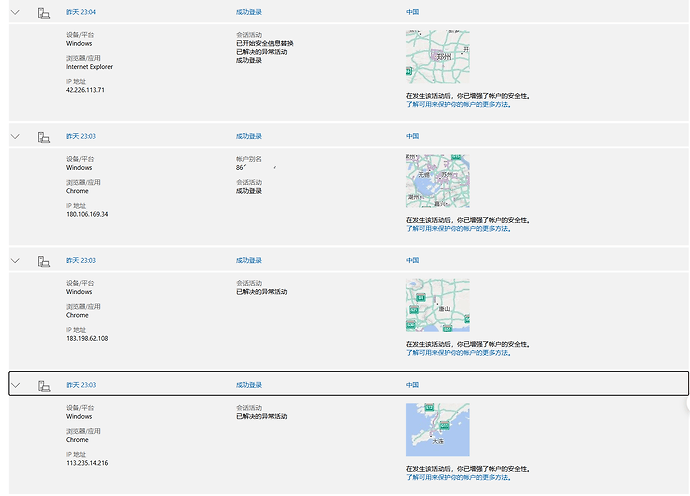Click 已解决的异常活动 beside the Dalian map

pos(261,416)
